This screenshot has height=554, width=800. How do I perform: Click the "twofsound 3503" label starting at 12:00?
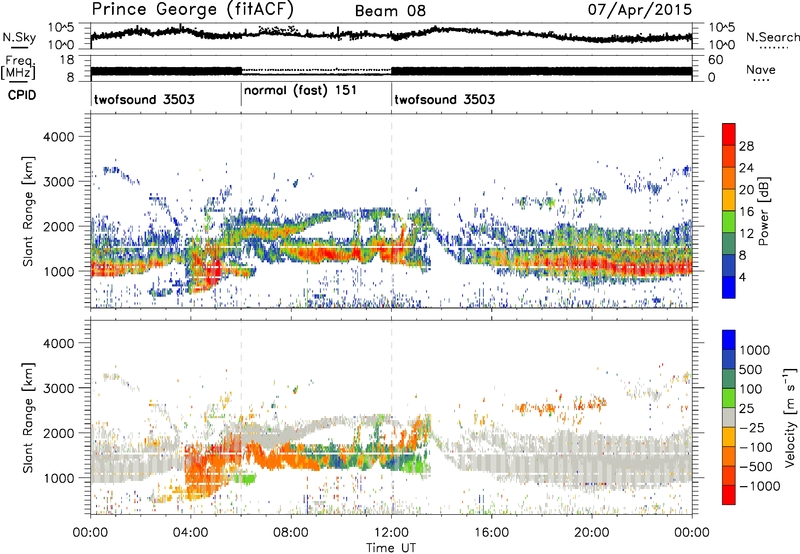tap(444, 99)
